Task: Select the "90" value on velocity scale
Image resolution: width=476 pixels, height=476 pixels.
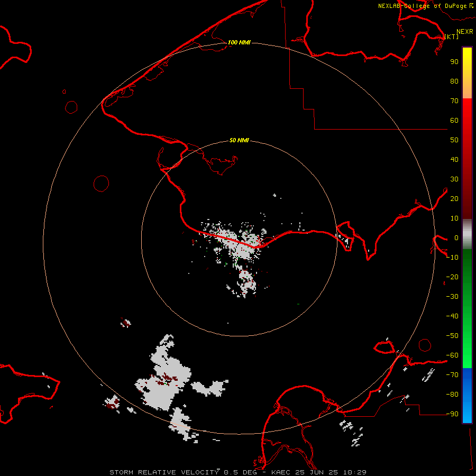Action: click(x=454, y=62)
